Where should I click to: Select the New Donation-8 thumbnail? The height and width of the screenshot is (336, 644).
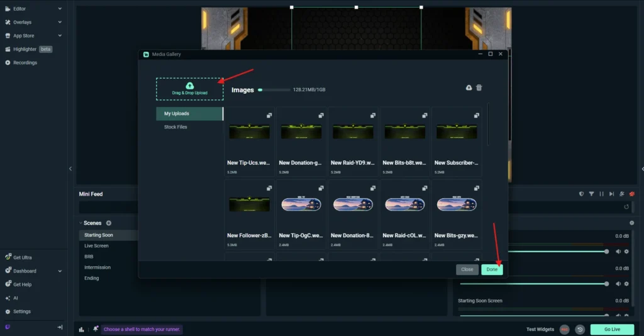click(x=353, y=204)
